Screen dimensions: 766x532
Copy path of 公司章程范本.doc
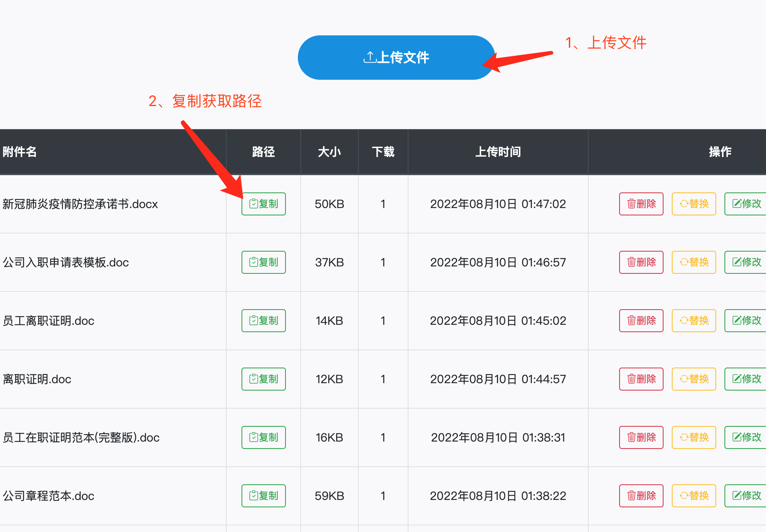click(x=263, y=496)
